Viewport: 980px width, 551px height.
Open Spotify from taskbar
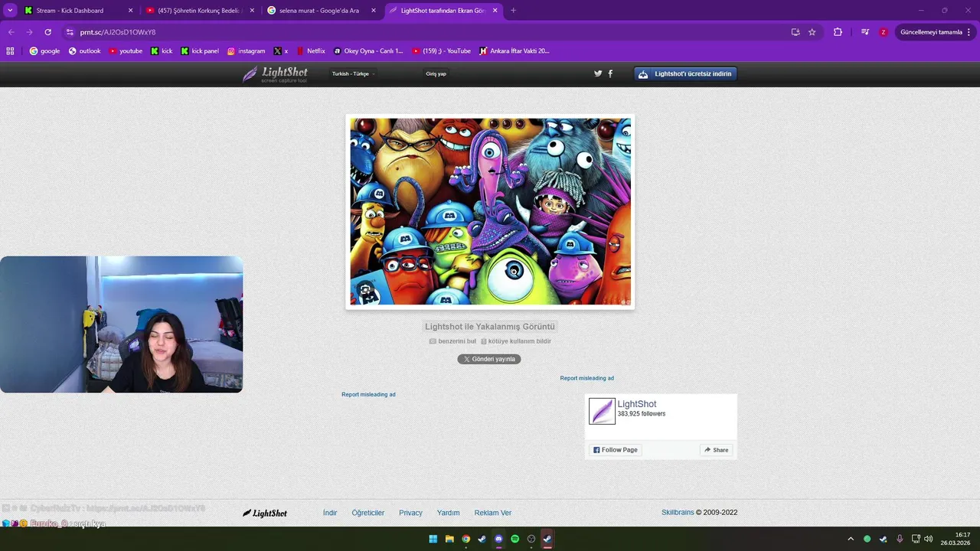pyautogui.click(x=515, y=539)
